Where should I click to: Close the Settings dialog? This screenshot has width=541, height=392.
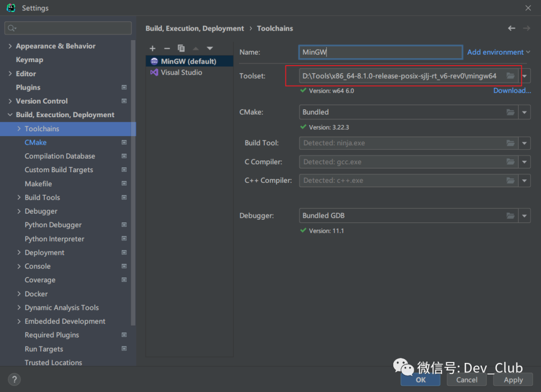point(528,8)
